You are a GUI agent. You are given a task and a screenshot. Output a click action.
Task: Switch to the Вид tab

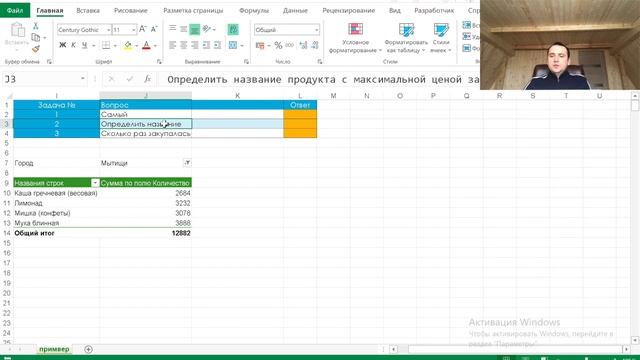395,10
